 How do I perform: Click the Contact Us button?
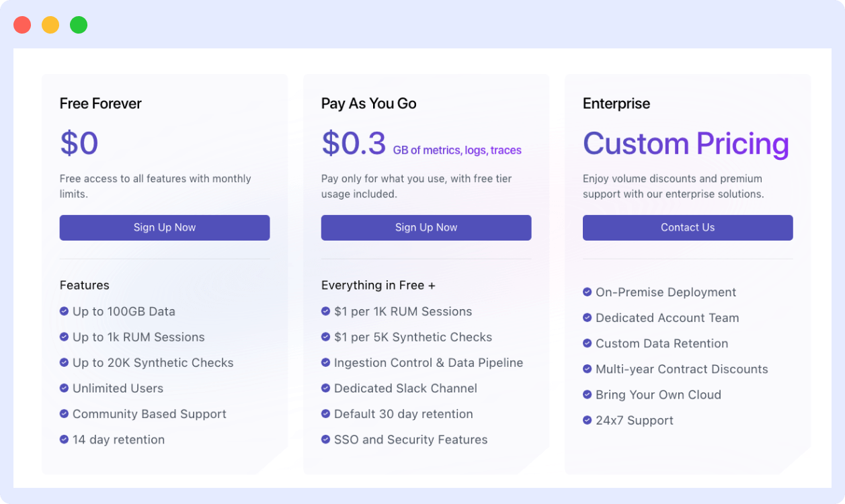pos(687,227)
